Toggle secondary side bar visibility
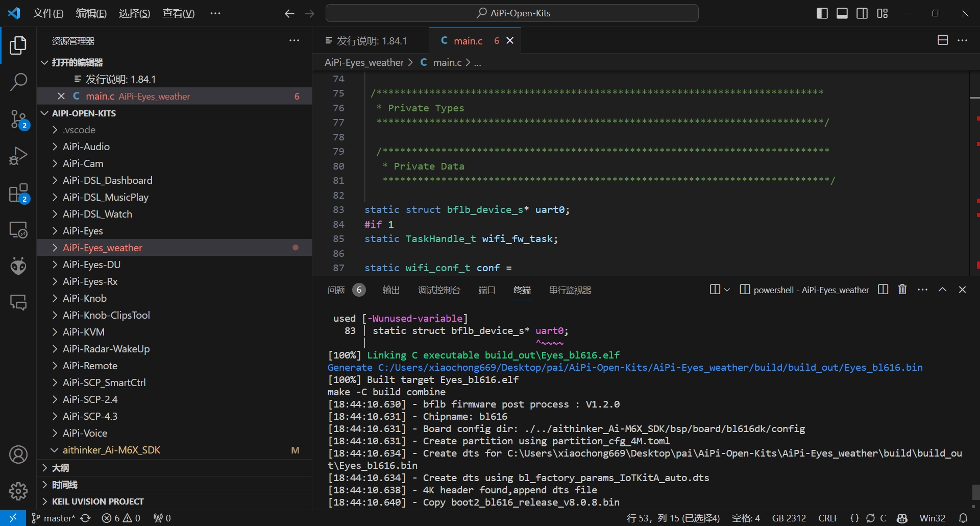The image size is (980, 526). point(862,14)
